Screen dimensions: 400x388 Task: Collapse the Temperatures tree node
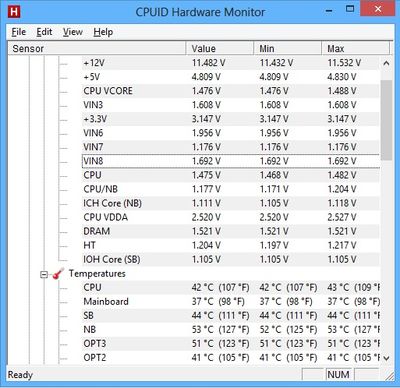[44, 275]
